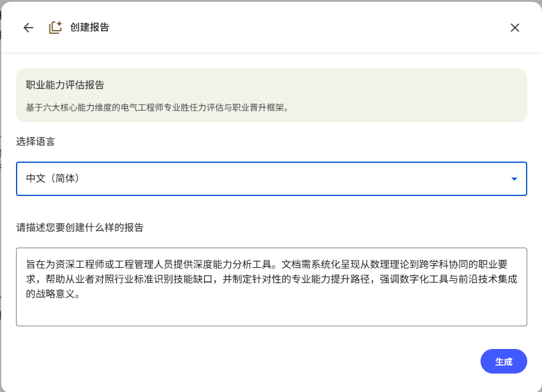Click the 选择语言 label

click(x=36, y=141)
